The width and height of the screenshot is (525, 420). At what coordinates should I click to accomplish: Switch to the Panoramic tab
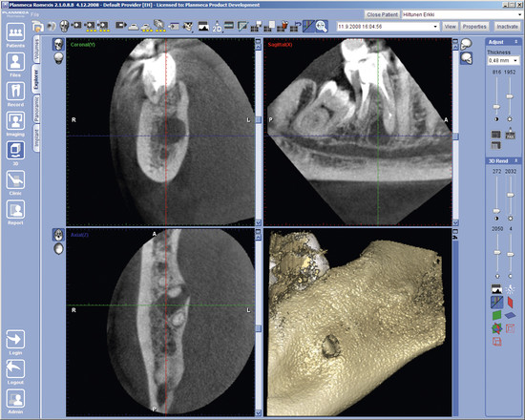pos(36,109)
